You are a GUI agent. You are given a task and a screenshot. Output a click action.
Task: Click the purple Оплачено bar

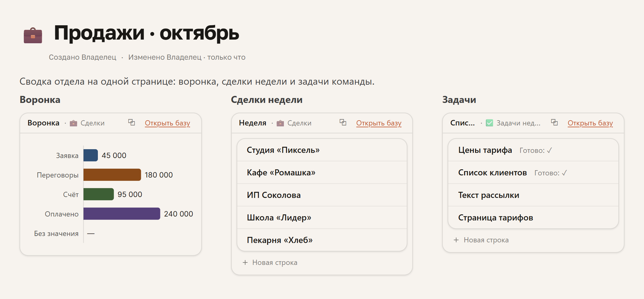click(122, 214)
